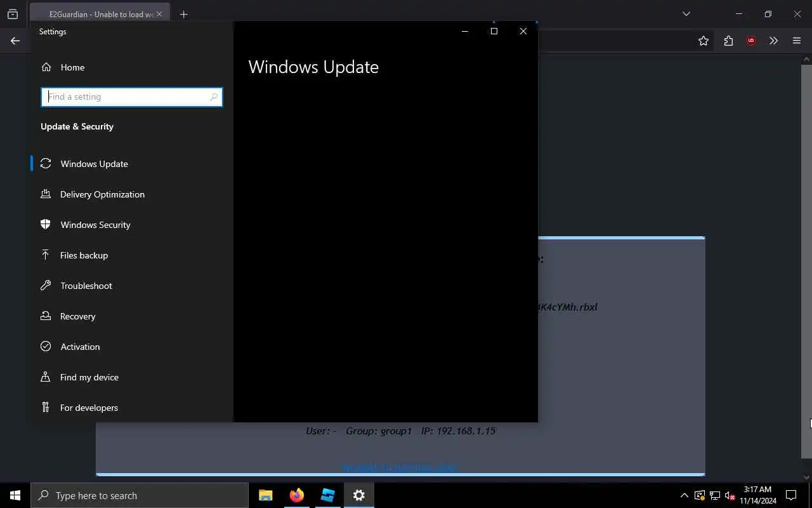Screen dimensions: 812x508
Task: Click the Files backup upload arrow icon
Action: (46, 255)
